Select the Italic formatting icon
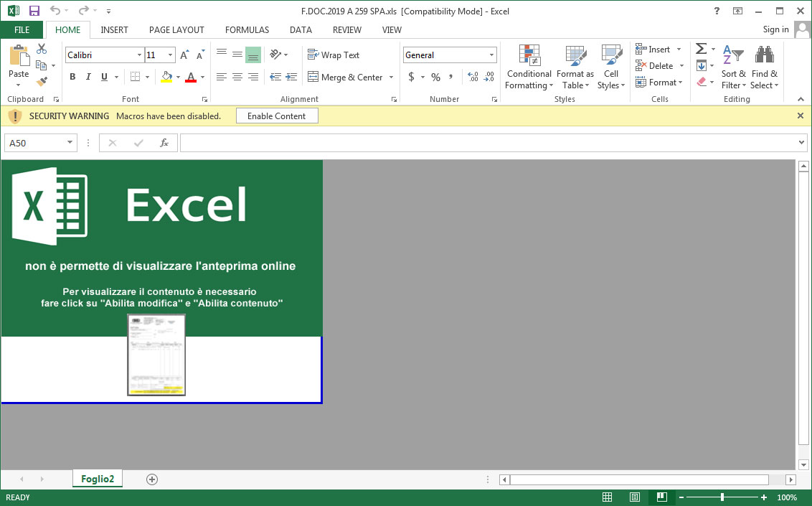 click(x=88, y=76)
